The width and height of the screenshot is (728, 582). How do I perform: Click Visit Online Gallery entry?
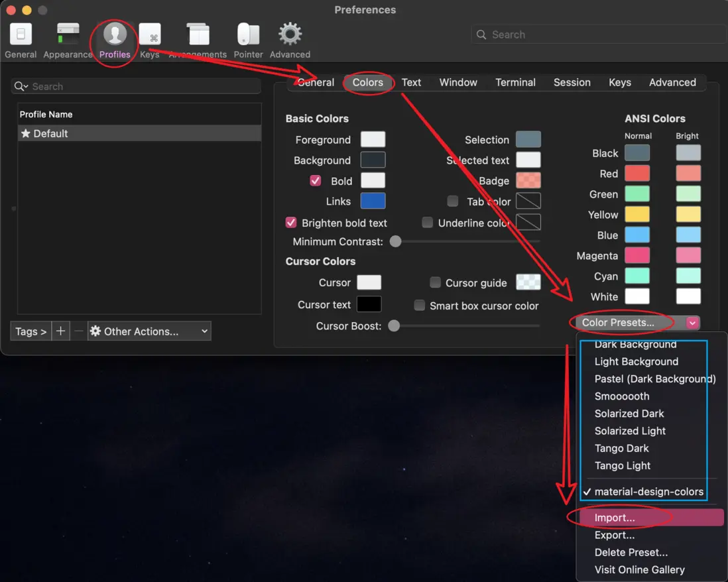(x=651, y=569)
